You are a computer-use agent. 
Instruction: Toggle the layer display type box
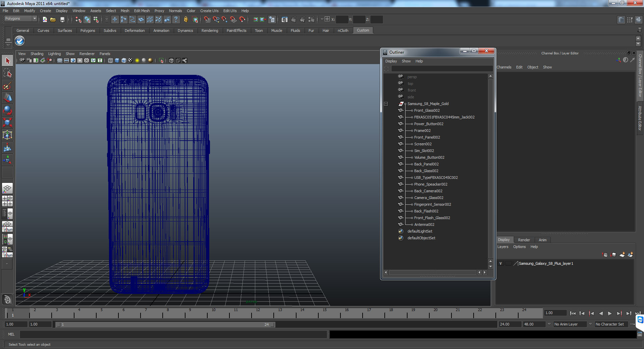[508, 263]
